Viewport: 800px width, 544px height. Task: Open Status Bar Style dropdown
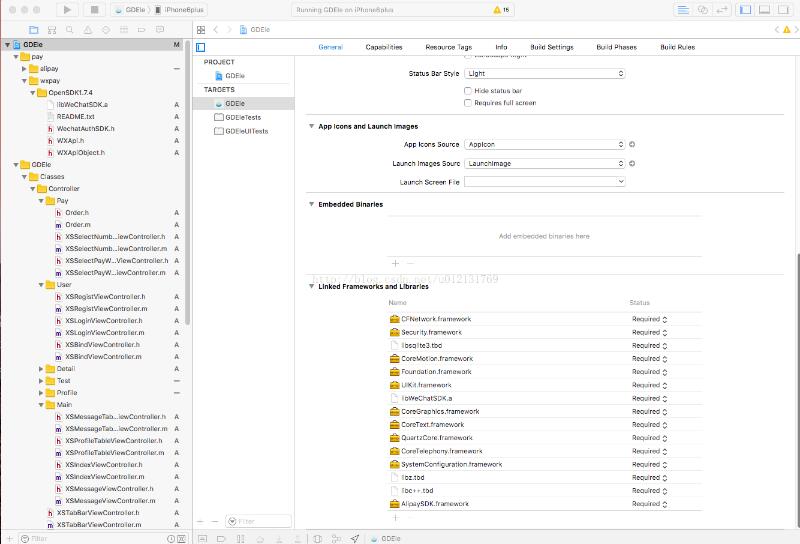[x=544, y=73]
